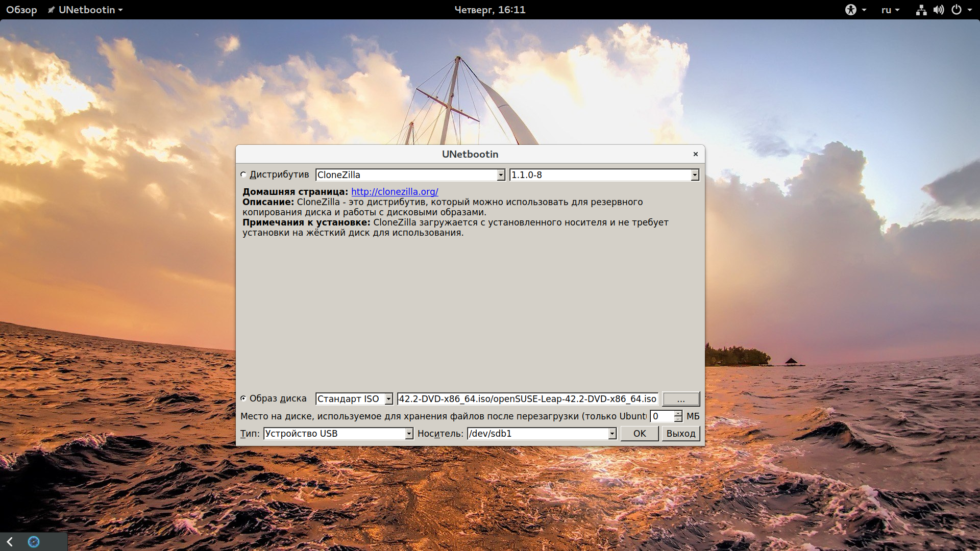Close the UNetbootin dialog window

[x=695, y=154]
